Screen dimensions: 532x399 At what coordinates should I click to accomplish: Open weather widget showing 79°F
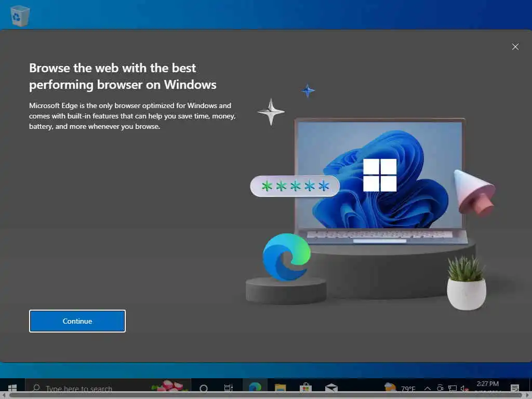(400, 388)
